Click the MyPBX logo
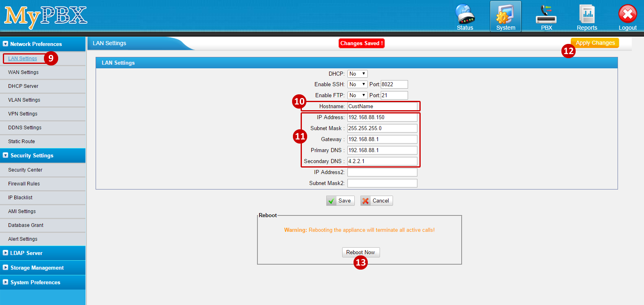Viewport: 644px width, 305px height. click(x=46, y=16)
